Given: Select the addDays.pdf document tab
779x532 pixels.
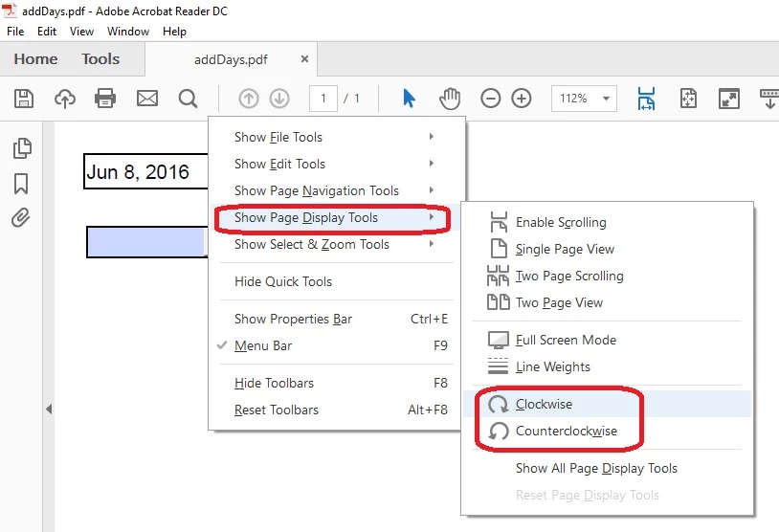Looking at the screenshot, I should coord(231,59).
